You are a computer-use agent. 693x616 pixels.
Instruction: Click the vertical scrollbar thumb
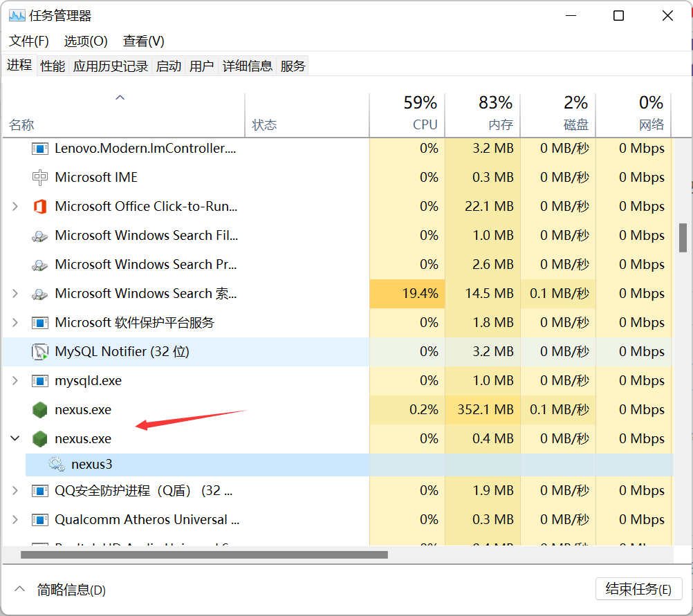[x=683, y=238]
